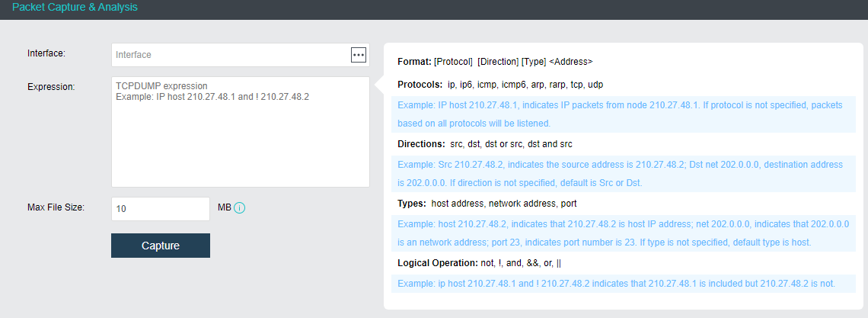Viewport: 868px width, 318px height.
Task: Click the host, net and port type example
Action: tap(621, 233)
